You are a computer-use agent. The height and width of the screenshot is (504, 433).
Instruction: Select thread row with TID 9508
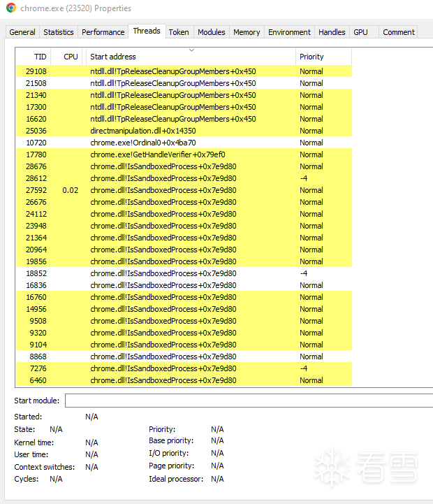[x=184, y=321]
